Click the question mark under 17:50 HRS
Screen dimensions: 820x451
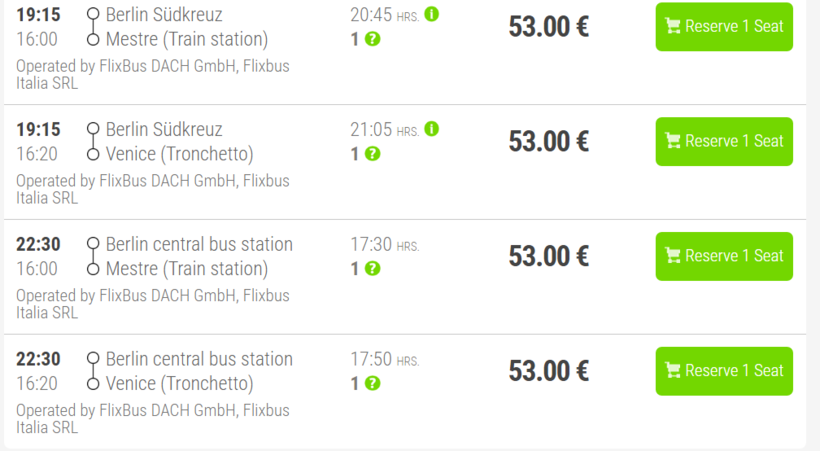click(x=373, y=384)
